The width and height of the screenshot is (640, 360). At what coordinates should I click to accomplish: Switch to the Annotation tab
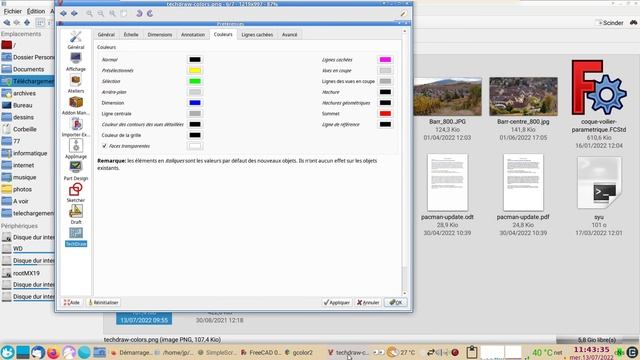193,35
